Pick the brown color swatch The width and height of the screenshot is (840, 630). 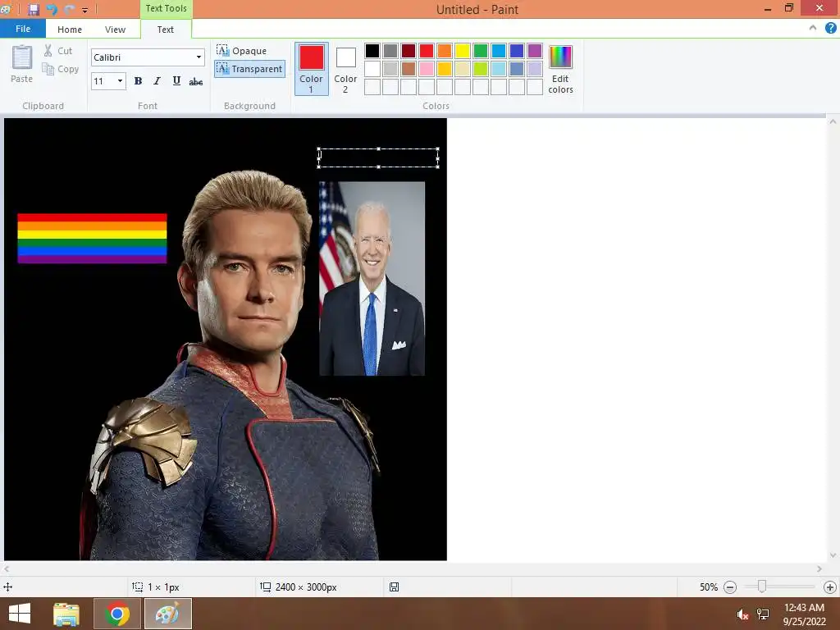tap(409, 69)
